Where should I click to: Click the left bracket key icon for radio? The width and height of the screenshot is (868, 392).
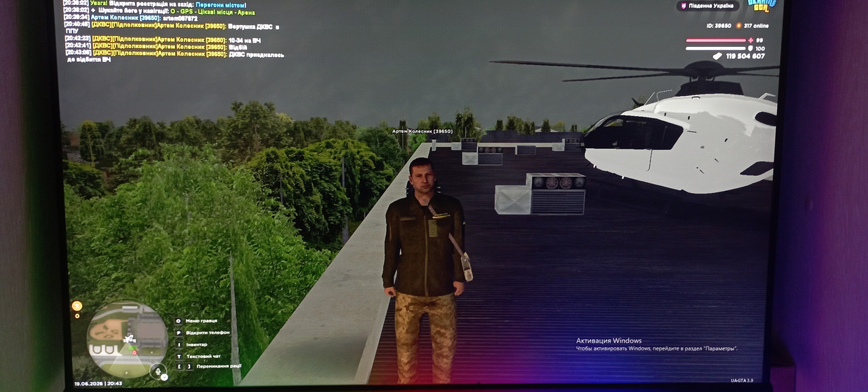point(179,366)
